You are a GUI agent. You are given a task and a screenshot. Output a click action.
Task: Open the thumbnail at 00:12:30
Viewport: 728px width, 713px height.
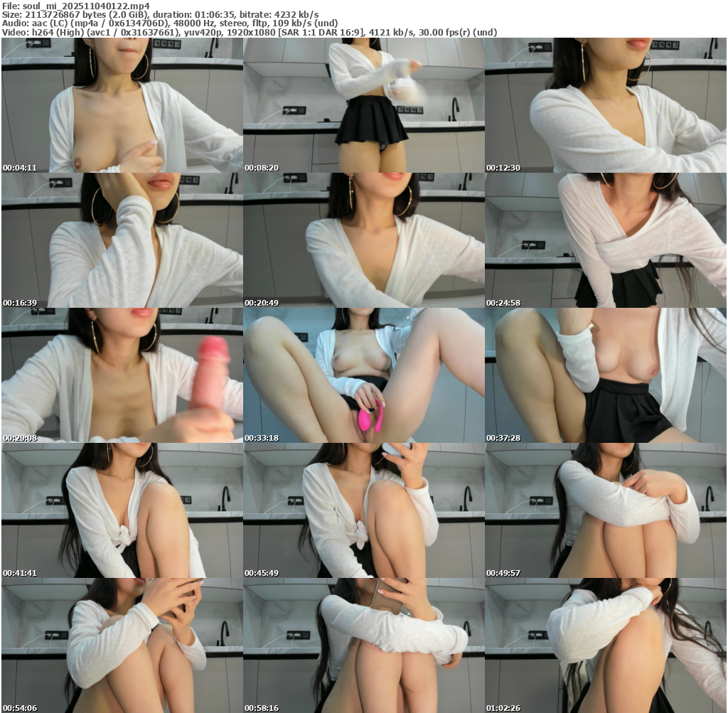point(606,105)
